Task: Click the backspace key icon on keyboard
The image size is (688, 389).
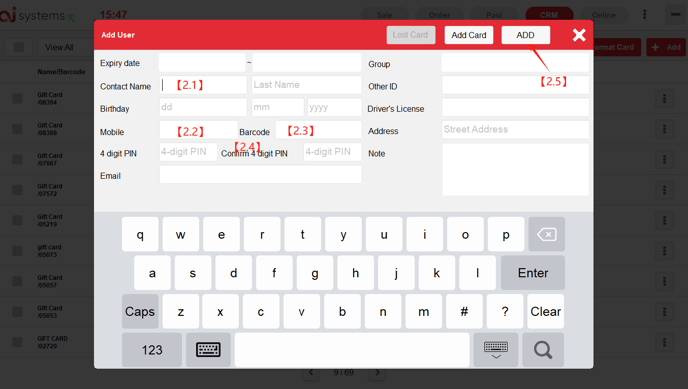Action: pyautogui.click(x=546, y=234)
